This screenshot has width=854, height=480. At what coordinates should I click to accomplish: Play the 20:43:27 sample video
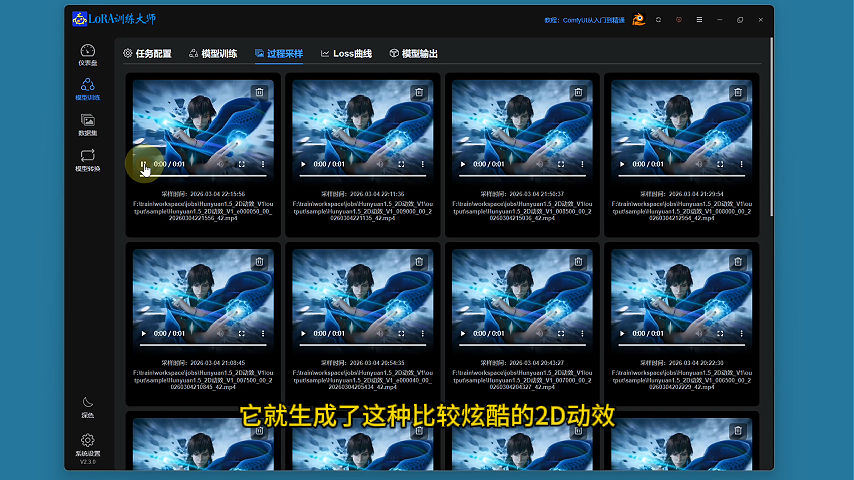click(463, 333)
